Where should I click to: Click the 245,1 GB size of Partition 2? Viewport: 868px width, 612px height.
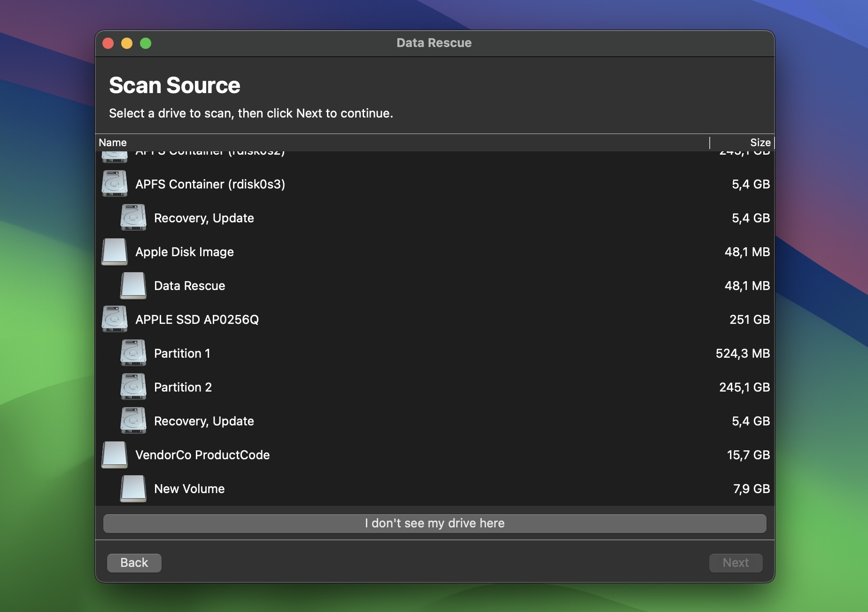(744, 387)
